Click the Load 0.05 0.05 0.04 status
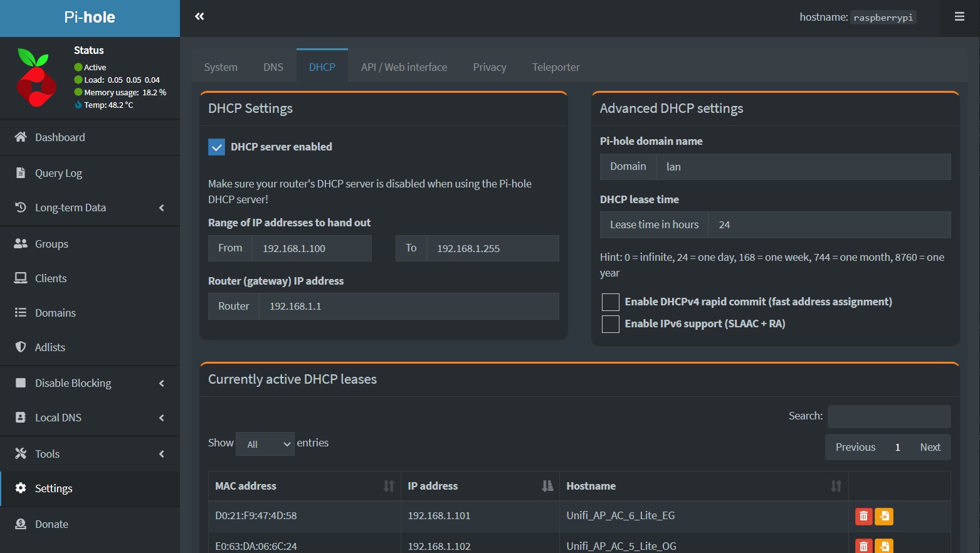This screenshot has height=553, width=980. tap(117, 80)
